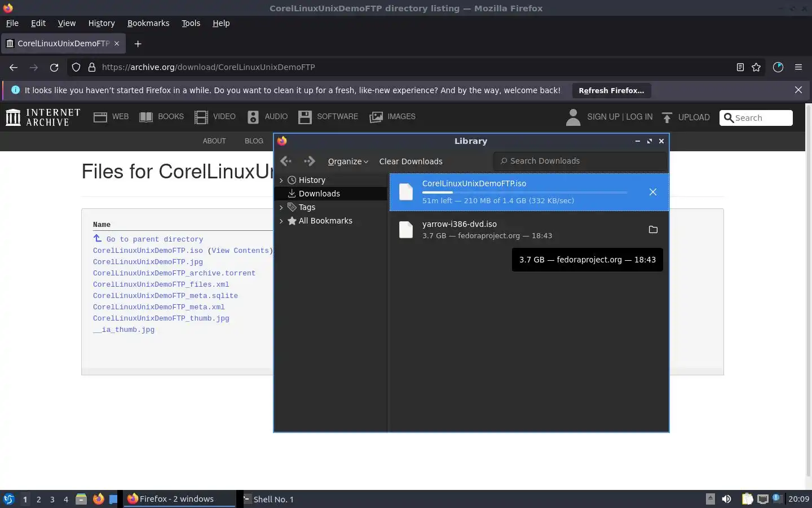812x508 pixels.
Task: Open the View menu
Action: coord(67,23)
